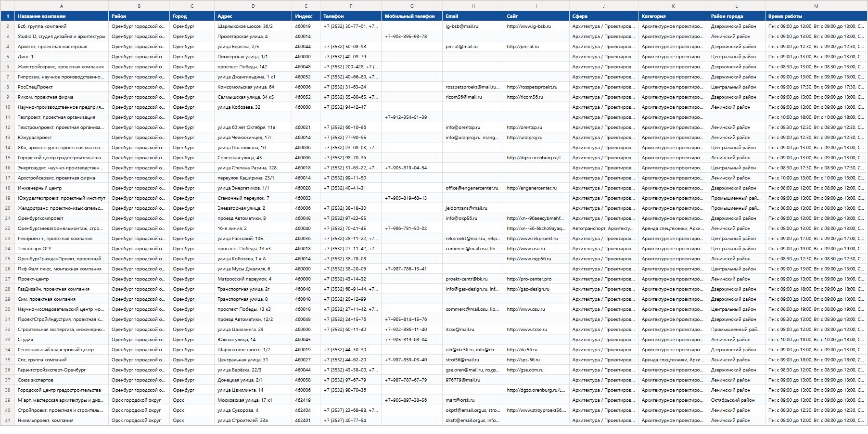Image resolution: width=868 pixels, height=434 pixels.
Task: Select column A header
Action: pos(62,6)
